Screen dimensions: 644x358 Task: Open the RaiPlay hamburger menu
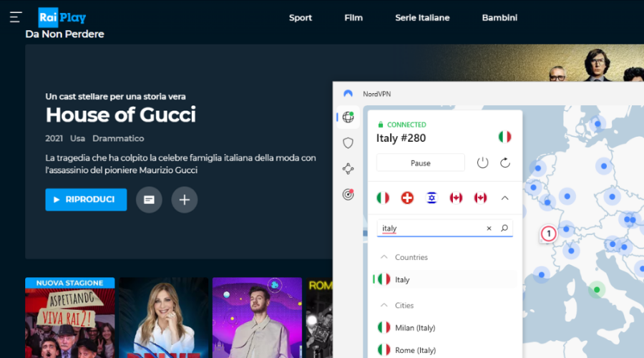[16, 17]
